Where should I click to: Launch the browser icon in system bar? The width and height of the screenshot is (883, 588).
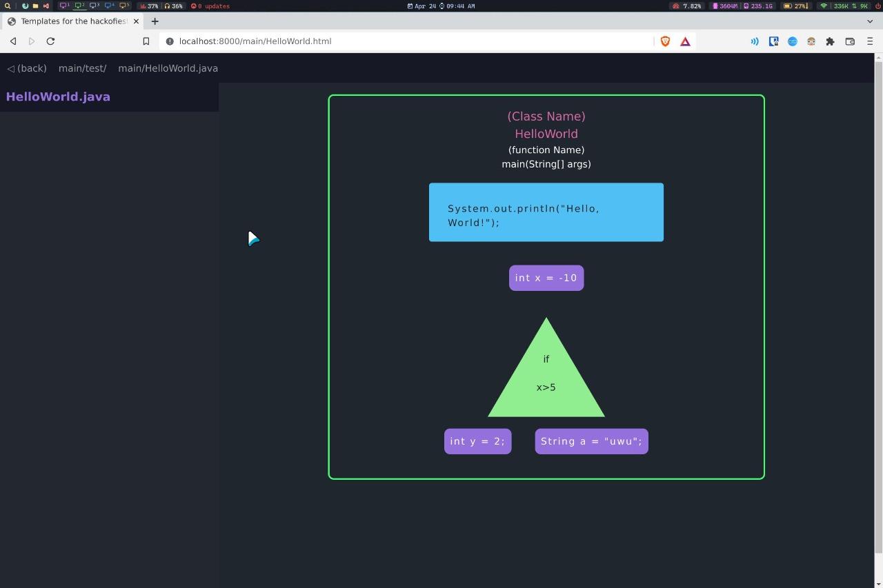point(25,6)
